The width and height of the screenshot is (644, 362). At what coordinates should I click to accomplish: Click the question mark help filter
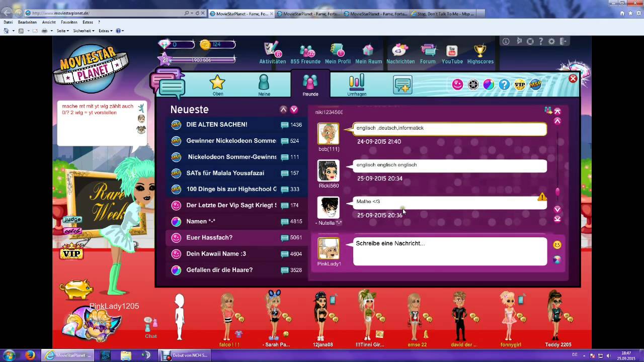point(504,84)
